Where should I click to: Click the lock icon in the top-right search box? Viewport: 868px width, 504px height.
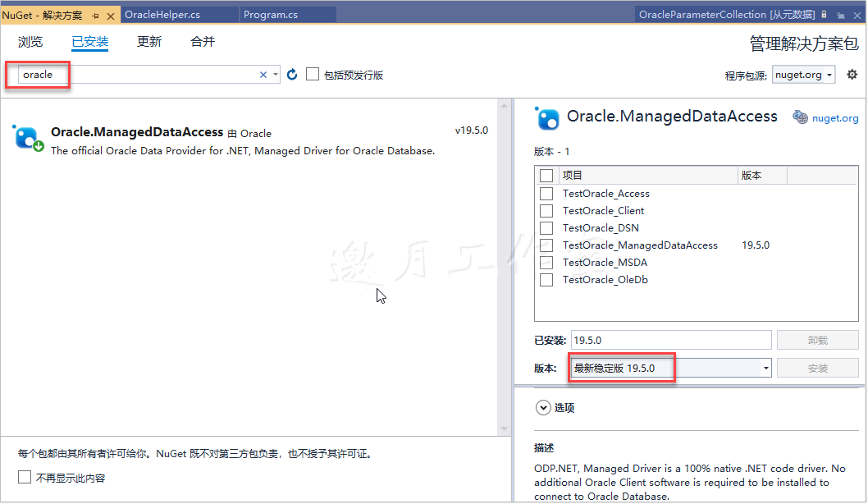(x=824, y=14)
